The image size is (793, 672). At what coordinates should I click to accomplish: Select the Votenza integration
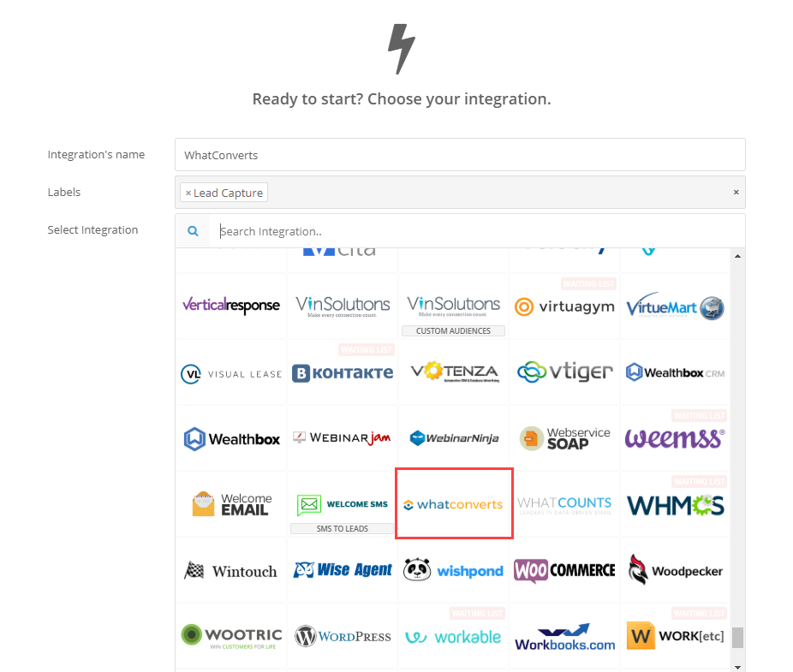point(454,373)
